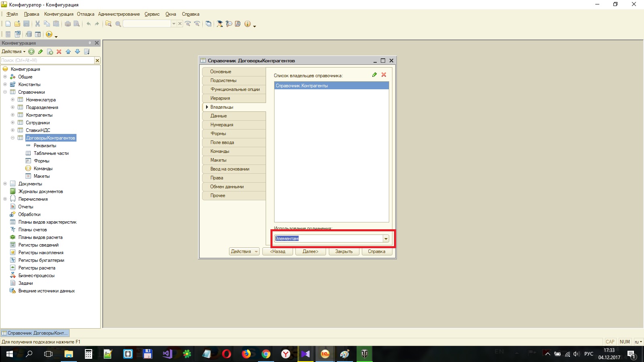Image resolution: width=644 pixels, height=362 pixels.
Task: Move item up with blue up arrow
Action: coord(68,51)
